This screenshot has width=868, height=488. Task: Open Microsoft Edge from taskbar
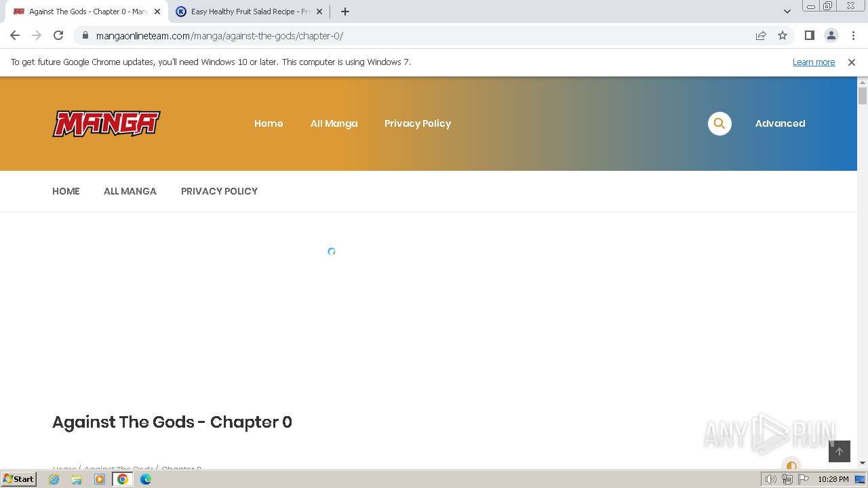146,479
